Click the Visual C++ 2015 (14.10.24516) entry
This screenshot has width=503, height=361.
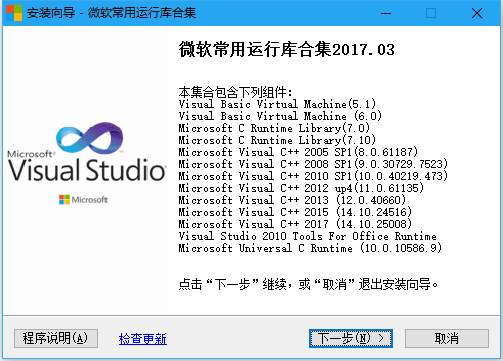point(295,212)
